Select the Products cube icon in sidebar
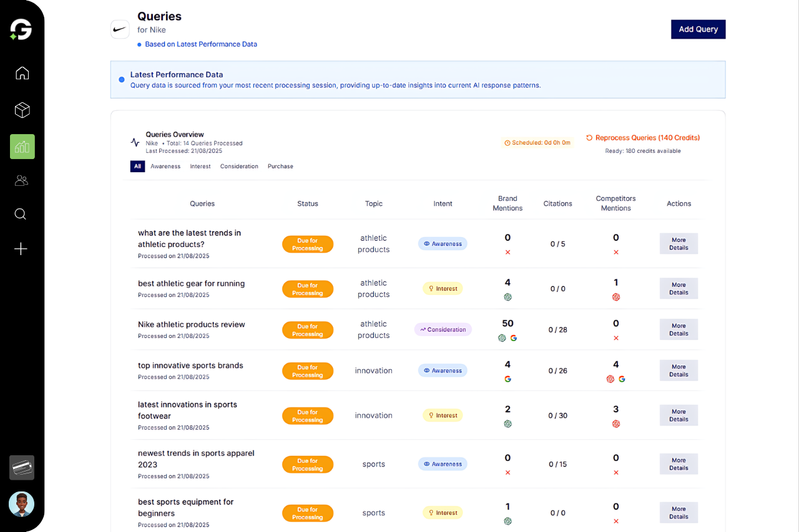This screenshot has width=799, height=532. 22,110
